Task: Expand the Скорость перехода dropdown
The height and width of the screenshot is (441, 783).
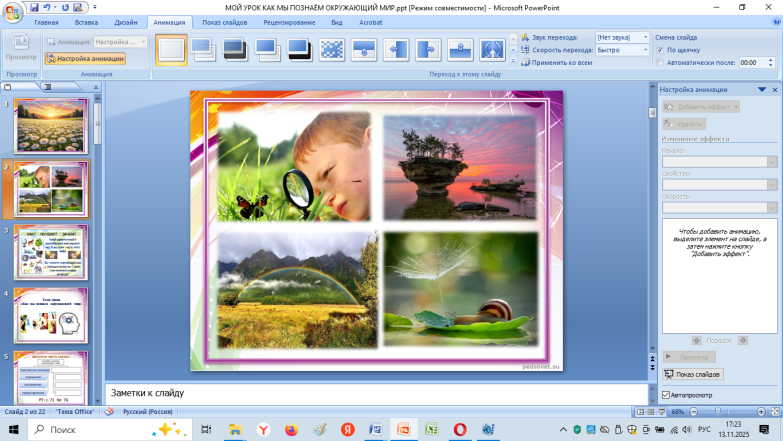Action: pyautogui.click(x=645, y=49)
